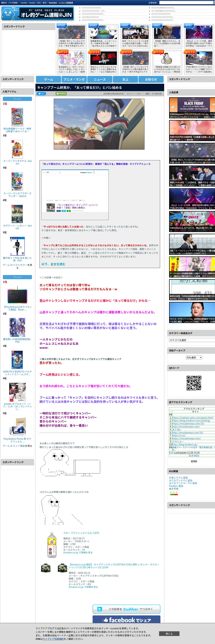Open the 月を選択 monthly archive dropdown

[x=194, y=357]
